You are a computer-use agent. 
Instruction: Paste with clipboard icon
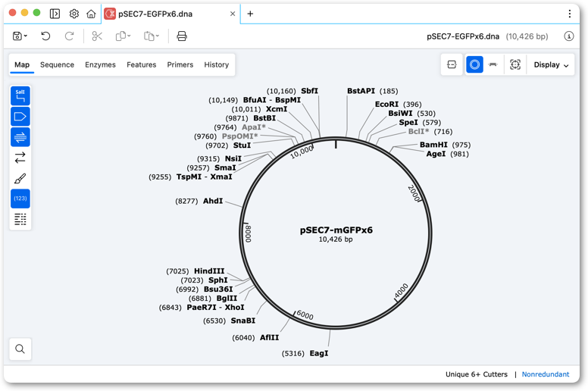pos(149,36)
